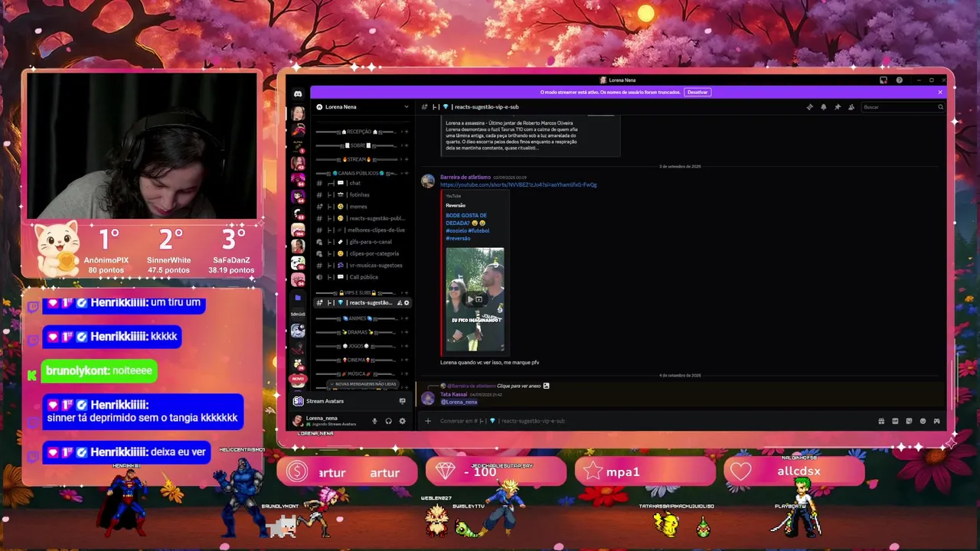Open the apps game controller icon
The width and height of the screenshot is (980, 551).
pyautogui.click(x=936, y=421)
